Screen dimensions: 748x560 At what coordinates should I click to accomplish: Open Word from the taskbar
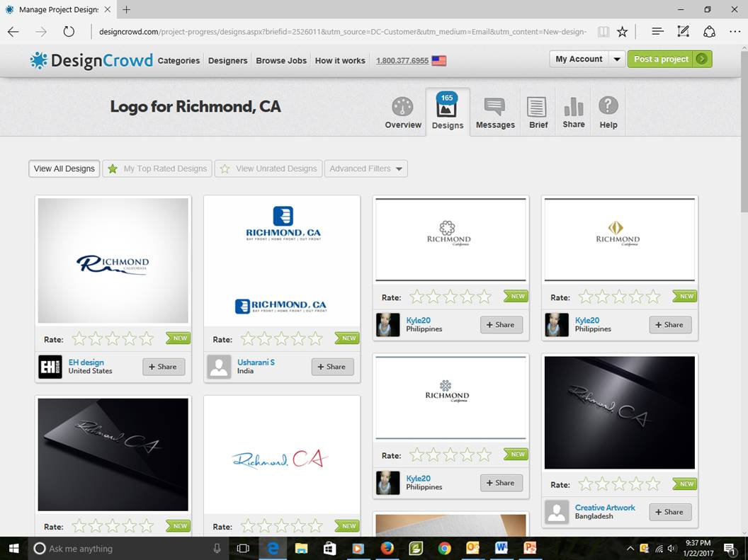[x=501, y=549]
